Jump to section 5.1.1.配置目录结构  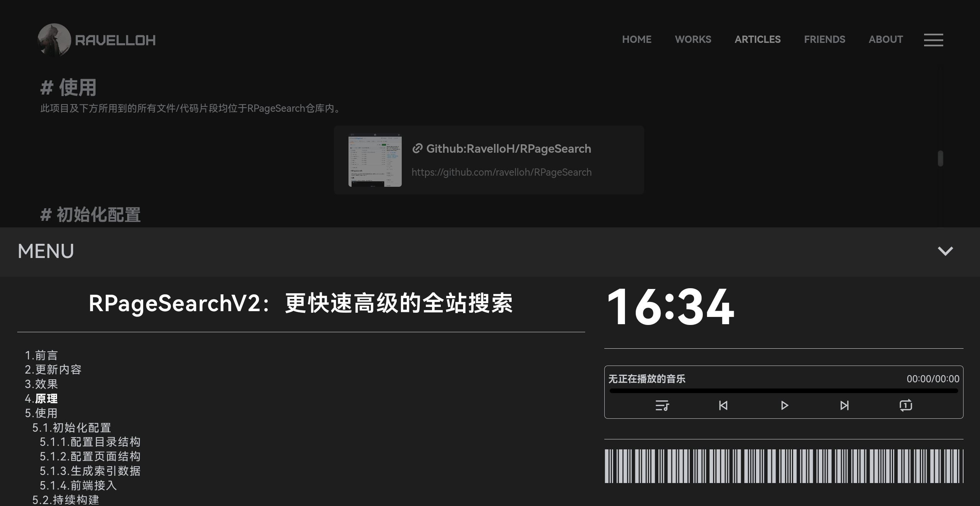click(x=90, y=442)
